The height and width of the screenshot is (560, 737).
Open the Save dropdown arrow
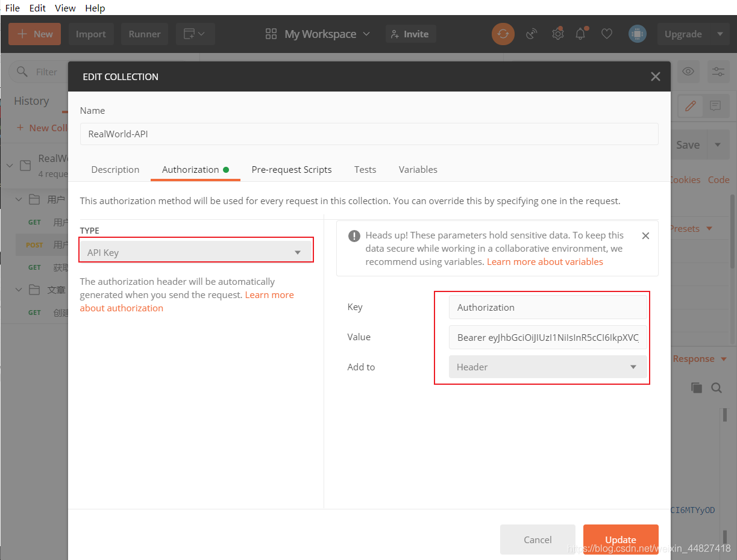click(x=718, y=145)
